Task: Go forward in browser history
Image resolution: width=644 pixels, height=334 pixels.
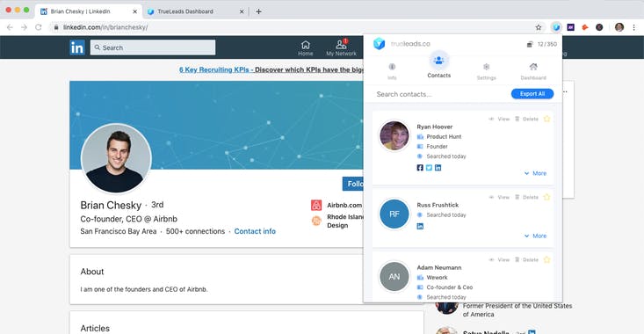Action: pos(25,27)
